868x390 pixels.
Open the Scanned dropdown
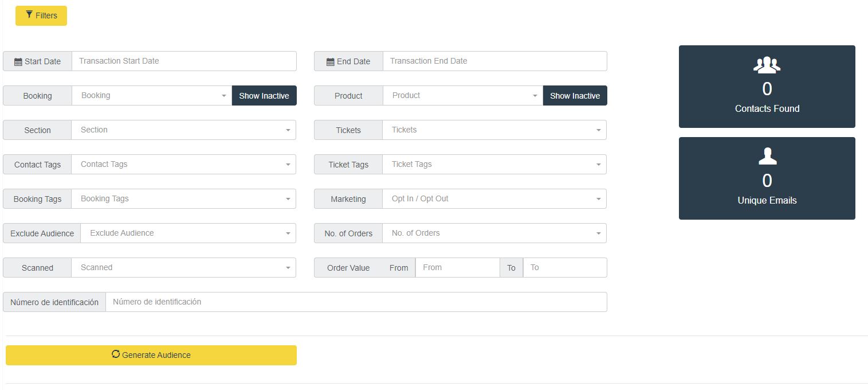pos(183,268)
